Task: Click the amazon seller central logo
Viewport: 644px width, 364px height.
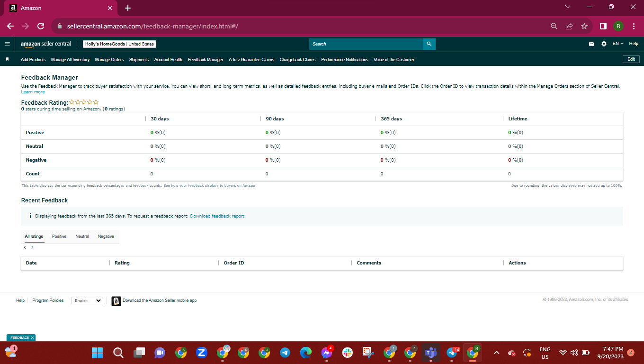Action: click(x=46, y=44)
